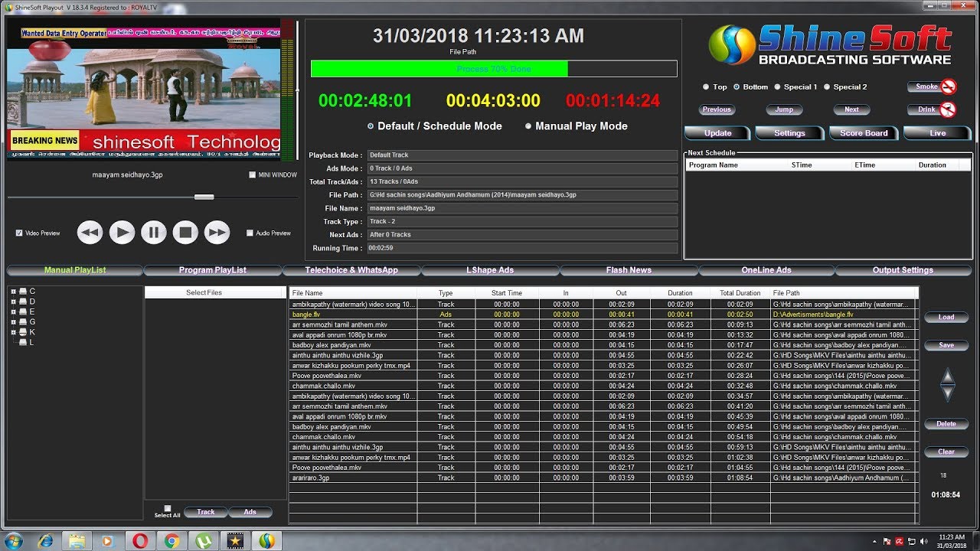980x551 pixels.
Task: Open the Output Settings tab
Action: [x=903, y=270]
